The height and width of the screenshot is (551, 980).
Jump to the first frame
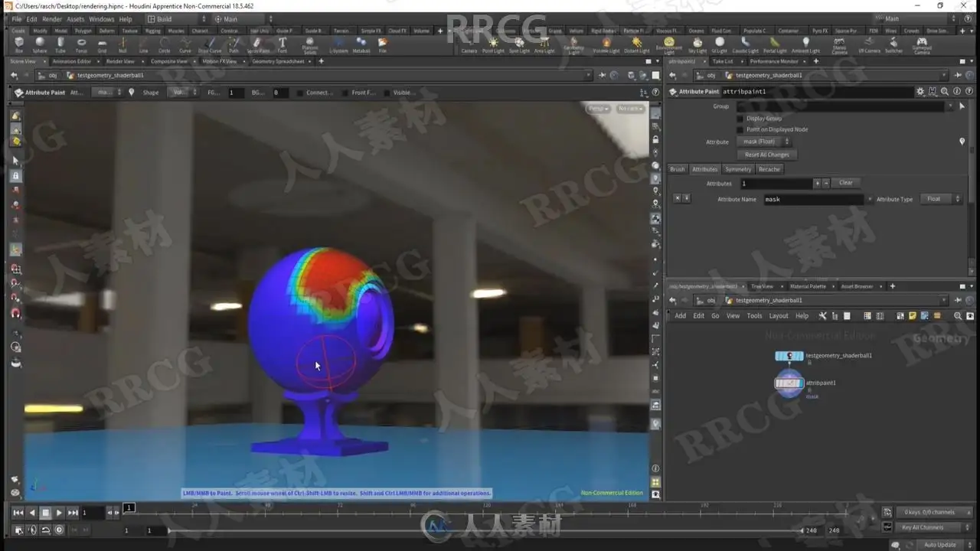coord(18,513)
